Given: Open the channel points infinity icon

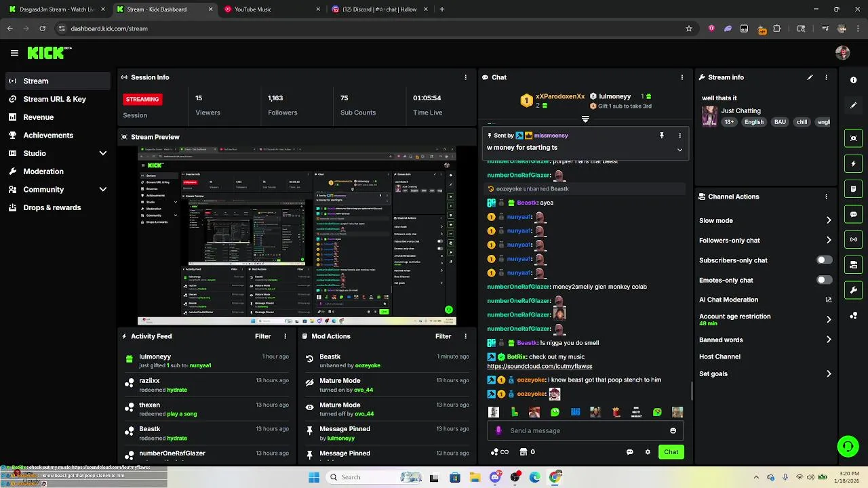Looking at the screenshot, I should pos(500,452).
